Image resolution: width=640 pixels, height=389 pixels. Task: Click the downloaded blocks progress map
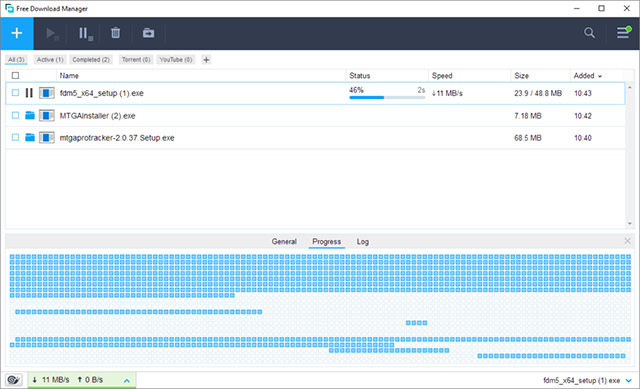320,308
